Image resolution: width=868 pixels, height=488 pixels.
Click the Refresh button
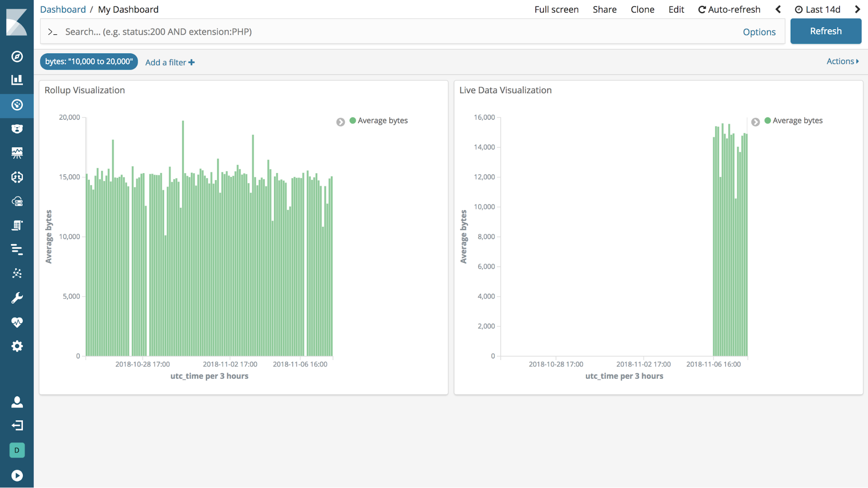825,31
